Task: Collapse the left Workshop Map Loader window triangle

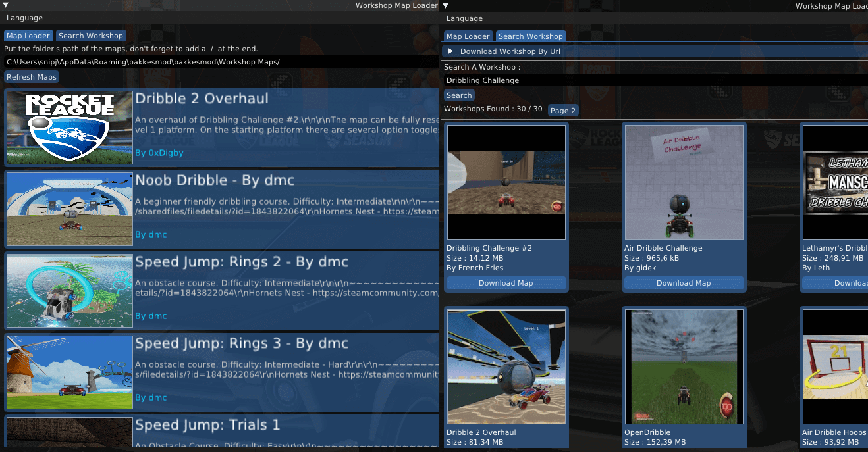Action: click(x=6, y=5)
